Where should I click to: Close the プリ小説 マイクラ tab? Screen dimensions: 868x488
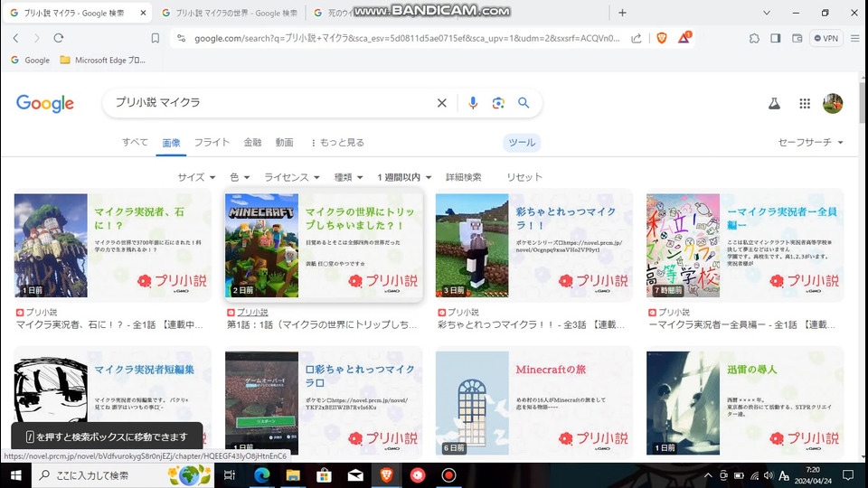coord(143,13)
